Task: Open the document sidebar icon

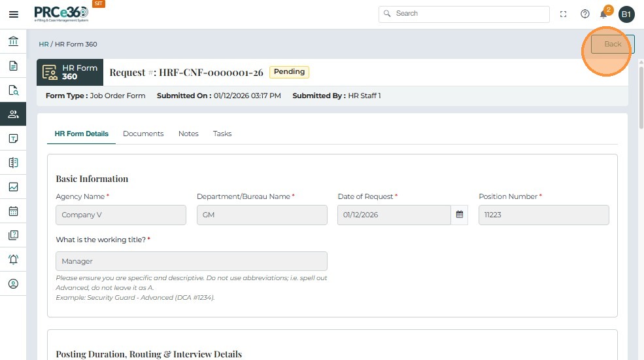Action: 13,65
